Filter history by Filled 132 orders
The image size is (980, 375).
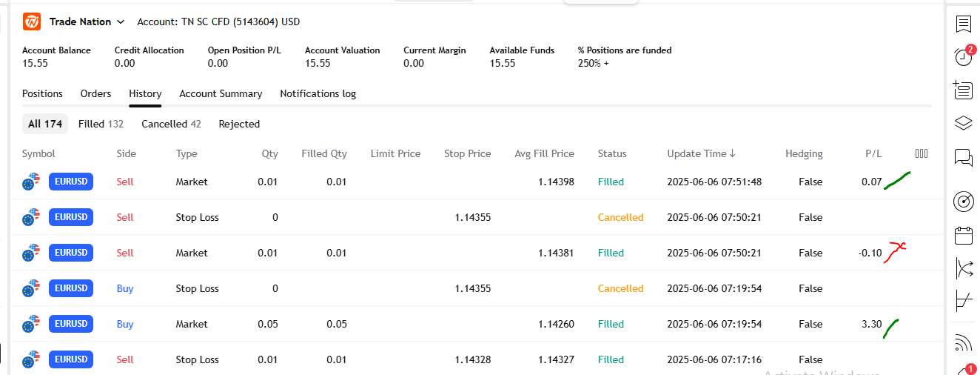point(101,125)
